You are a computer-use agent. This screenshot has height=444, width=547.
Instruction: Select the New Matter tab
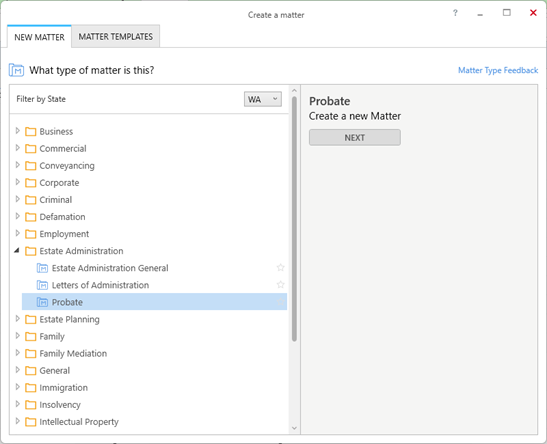click(x=39, y=37)
